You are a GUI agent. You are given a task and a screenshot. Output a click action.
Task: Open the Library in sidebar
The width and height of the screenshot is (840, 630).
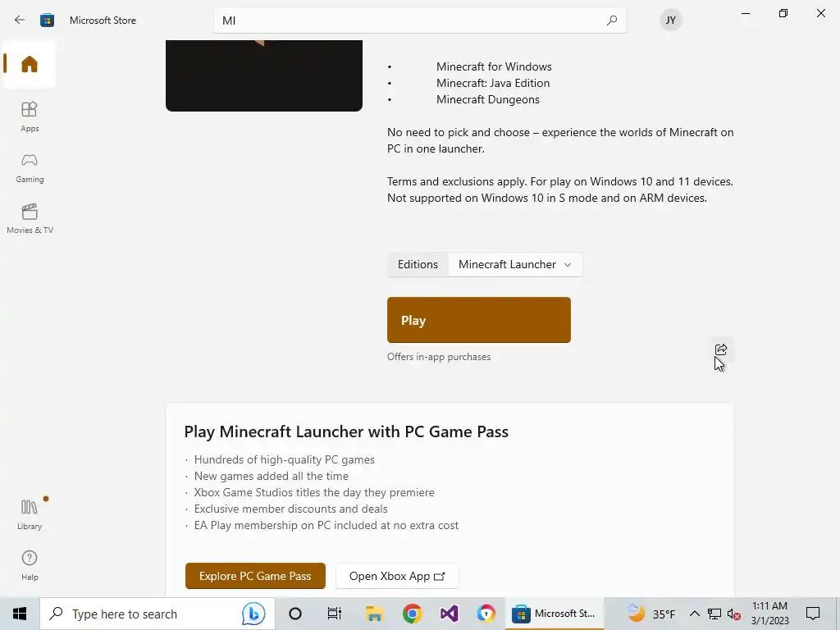pyautogui.click(x=30, y=514)
